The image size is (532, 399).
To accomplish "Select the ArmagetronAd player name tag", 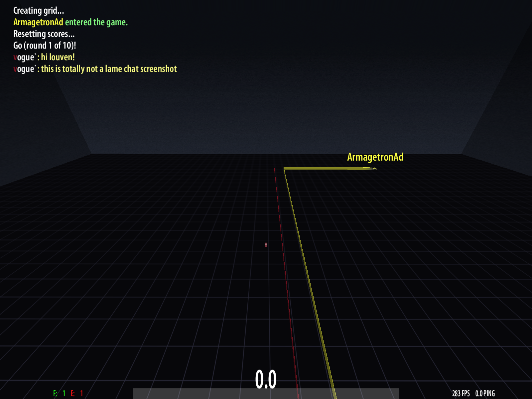I will coord(375,157).
